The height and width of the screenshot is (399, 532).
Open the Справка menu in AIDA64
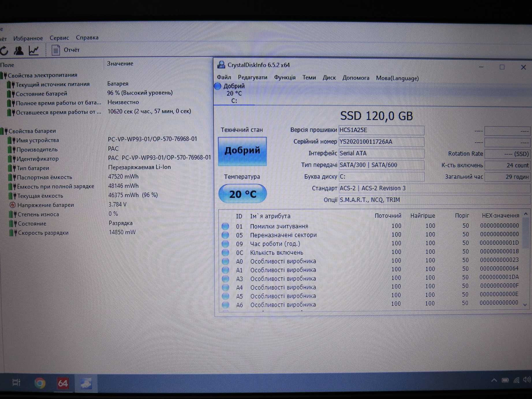(x=87, y=38)
